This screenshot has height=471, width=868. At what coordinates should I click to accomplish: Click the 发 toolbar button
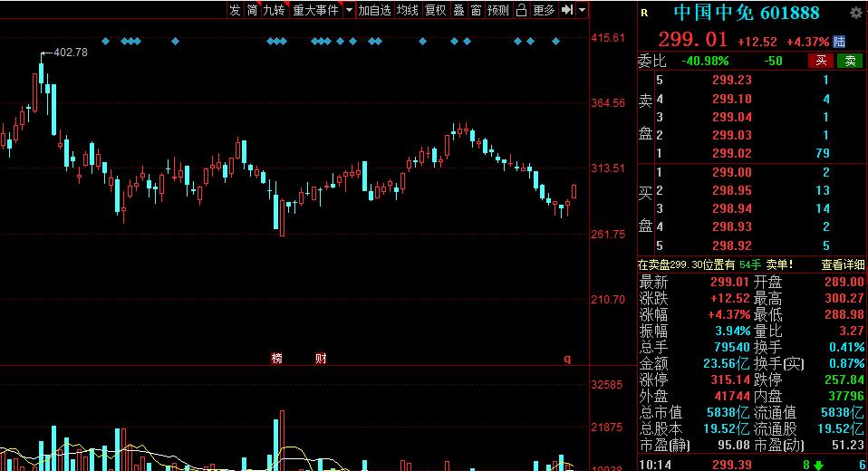236,10
